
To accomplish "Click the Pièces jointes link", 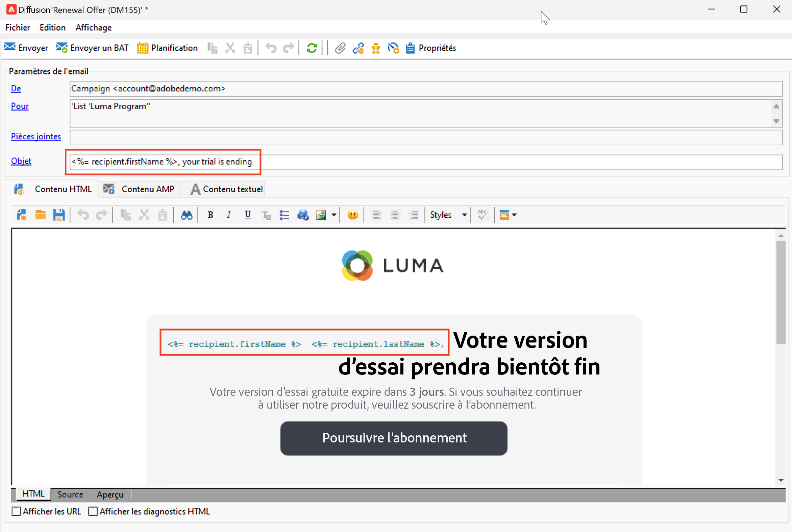I will pos(36,136).
